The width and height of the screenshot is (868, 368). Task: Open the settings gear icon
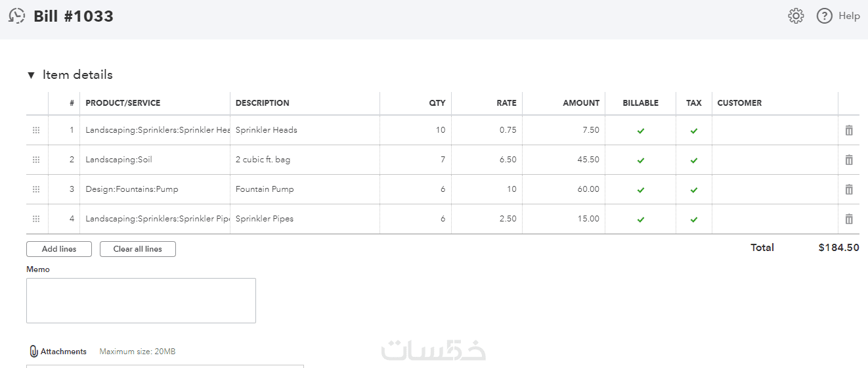[796, 16]
